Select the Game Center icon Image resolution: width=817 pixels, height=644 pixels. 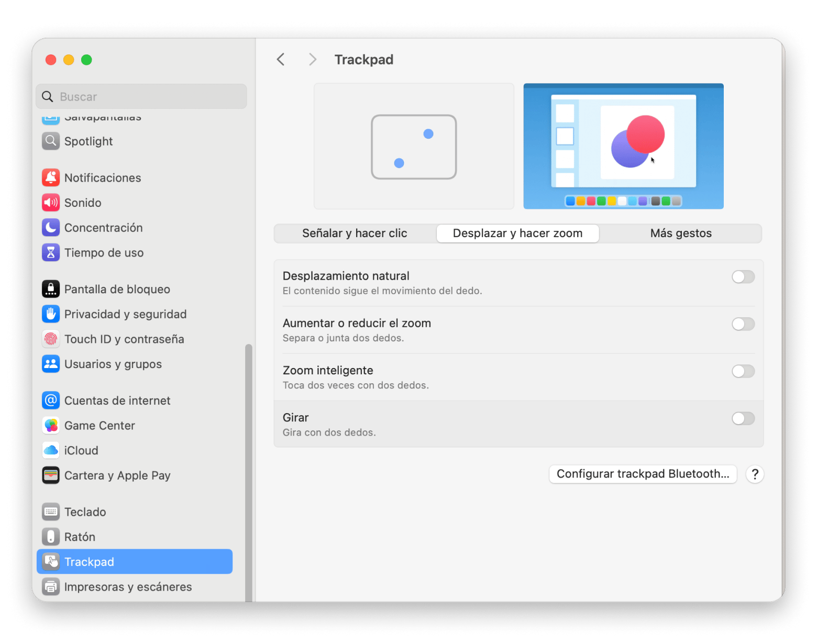(x=51, y=426)
